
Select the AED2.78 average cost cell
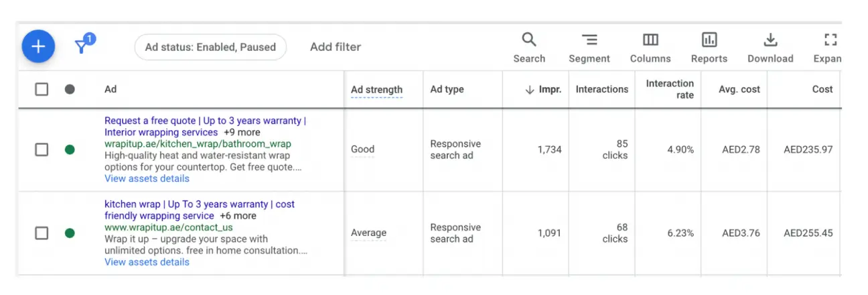[741, 150]
